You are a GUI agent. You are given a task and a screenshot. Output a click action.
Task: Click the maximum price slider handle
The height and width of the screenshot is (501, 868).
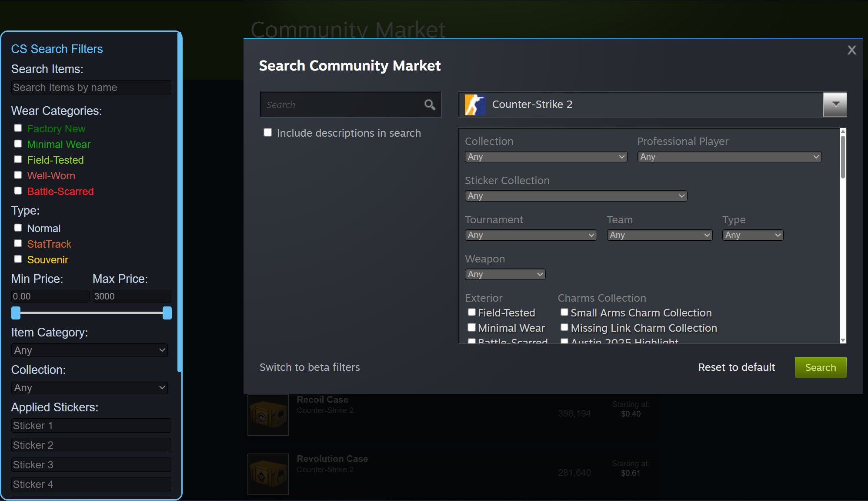167,313
